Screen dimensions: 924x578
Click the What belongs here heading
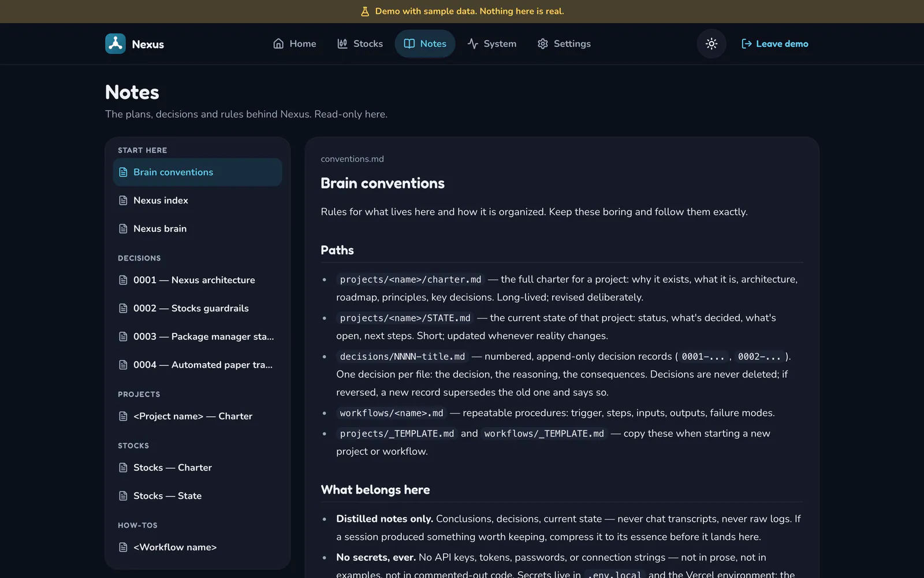point(375,490)
